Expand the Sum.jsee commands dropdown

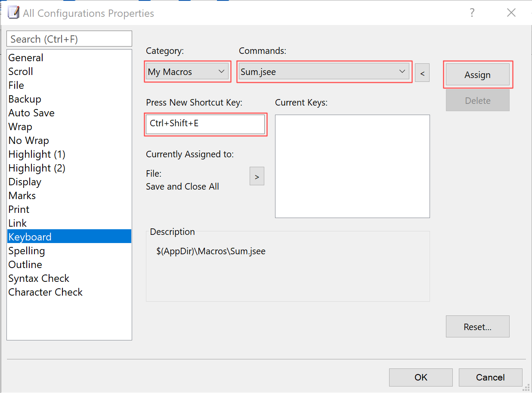tap(324, 72)
